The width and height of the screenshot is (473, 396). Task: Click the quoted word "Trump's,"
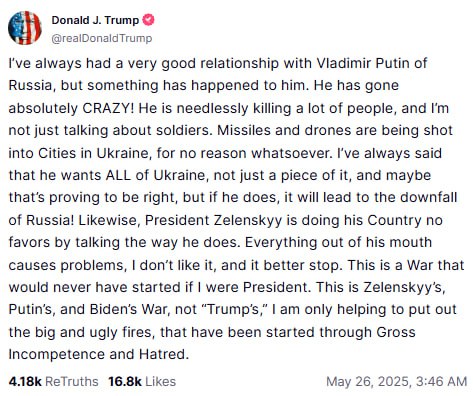233,309
